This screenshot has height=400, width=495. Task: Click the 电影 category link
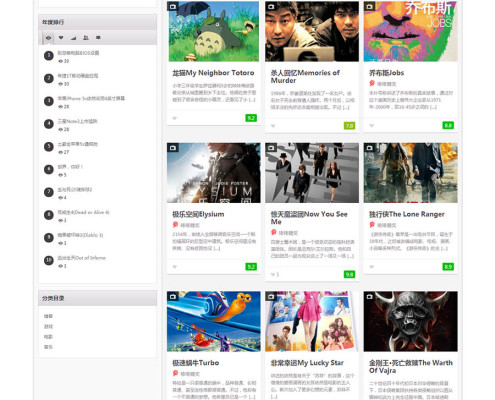point(48,337)
